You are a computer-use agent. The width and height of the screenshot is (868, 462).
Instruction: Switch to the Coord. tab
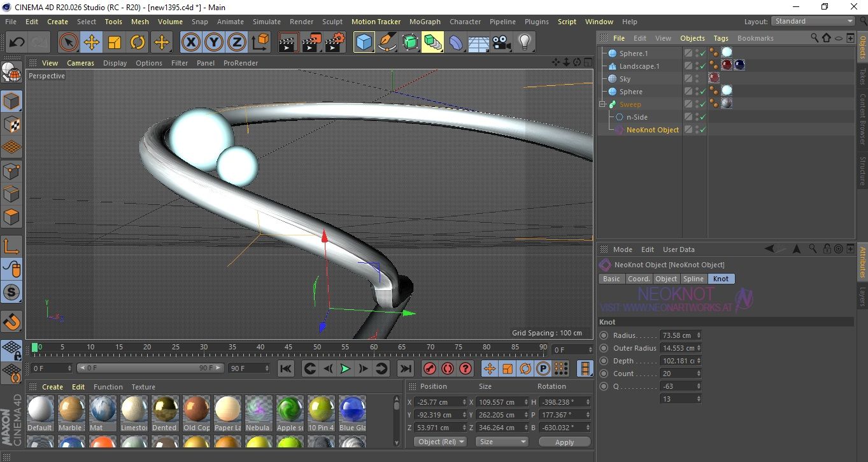tap(639, 279)
